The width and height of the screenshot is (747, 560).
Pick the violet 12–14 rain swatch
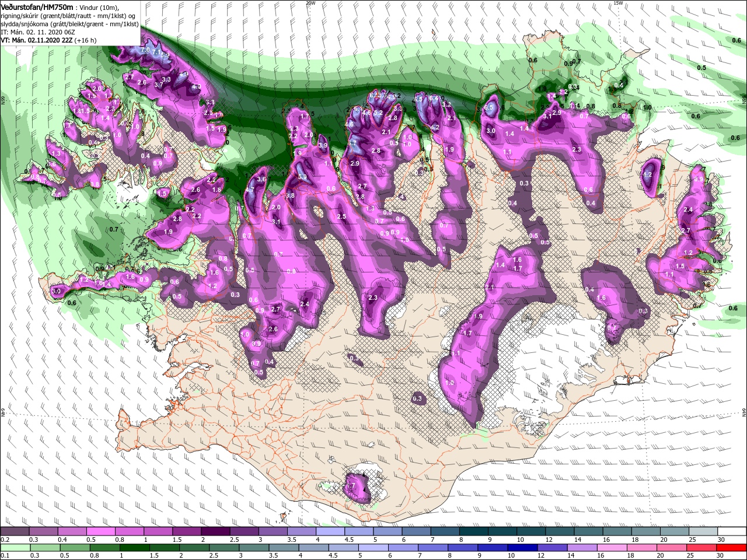[x=553, y=548]
